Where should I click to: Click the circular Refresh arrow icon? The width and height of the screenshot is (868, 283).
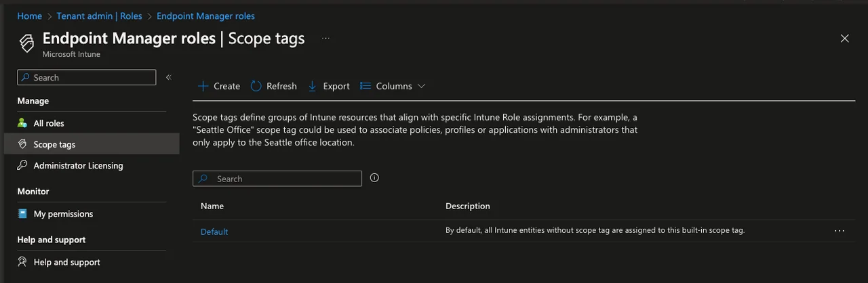(256, 86)
